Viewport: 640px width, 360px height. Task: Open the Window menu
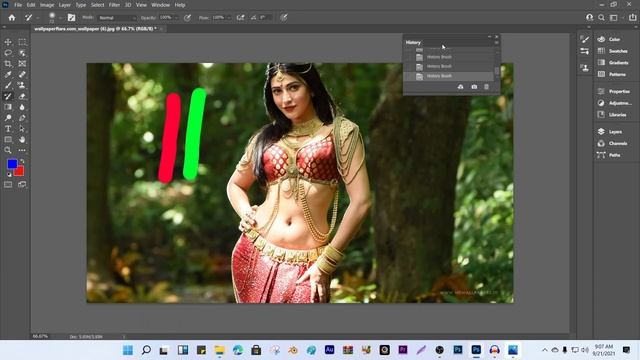click(160, 5)
